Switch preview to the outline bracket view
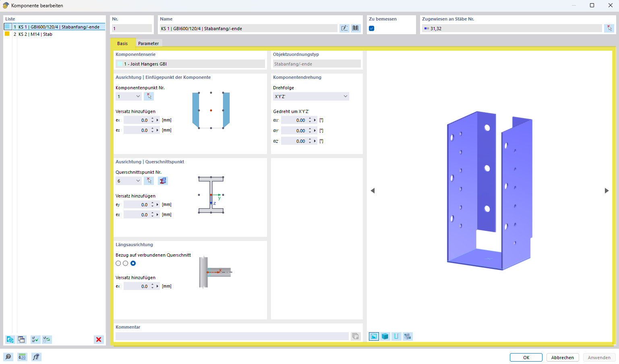This screenshot has width=619, height=364. 396,336
